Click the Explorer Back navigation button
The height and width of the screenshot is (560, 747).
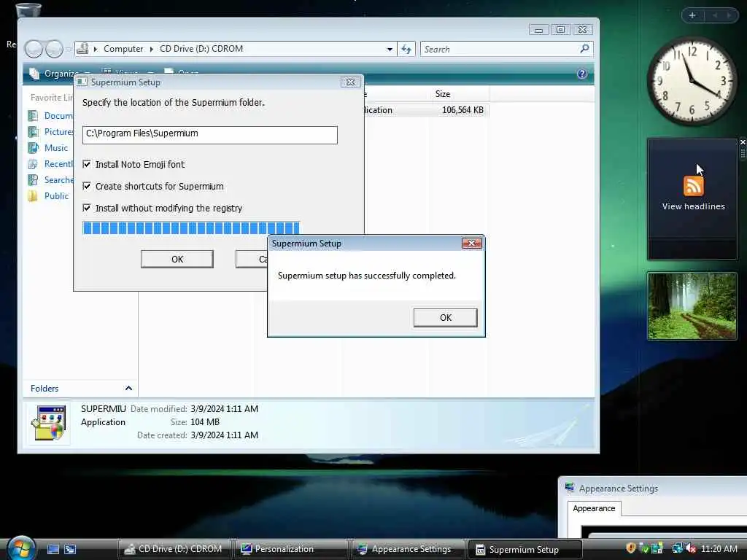(34, 49)
